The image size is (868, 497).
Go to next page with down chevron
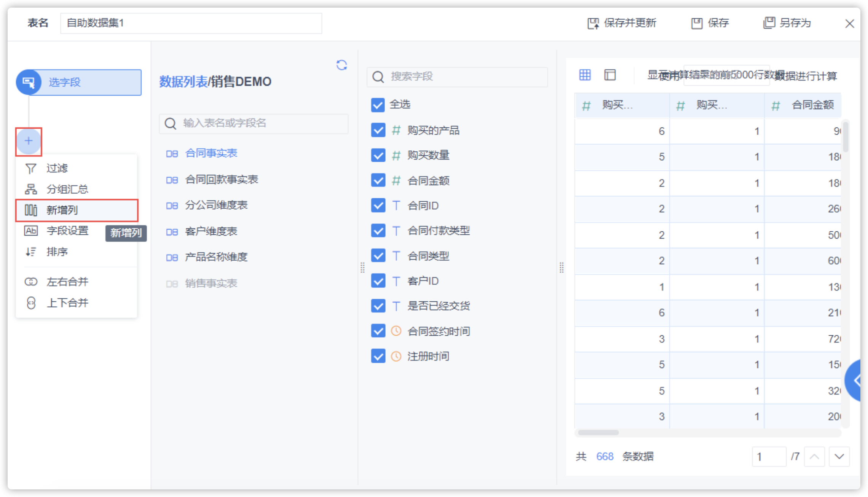(839, 456)
